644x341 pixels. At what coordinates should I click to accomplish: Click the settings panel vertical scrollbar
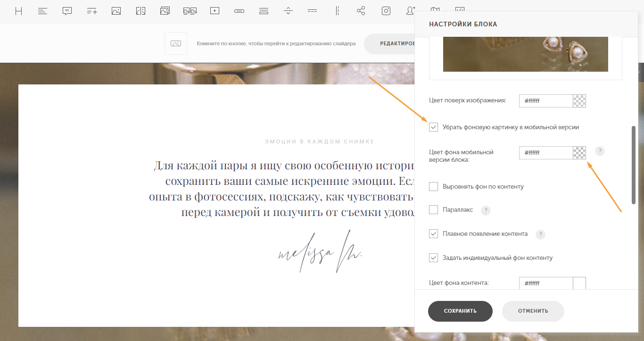[x=634, y=165]
